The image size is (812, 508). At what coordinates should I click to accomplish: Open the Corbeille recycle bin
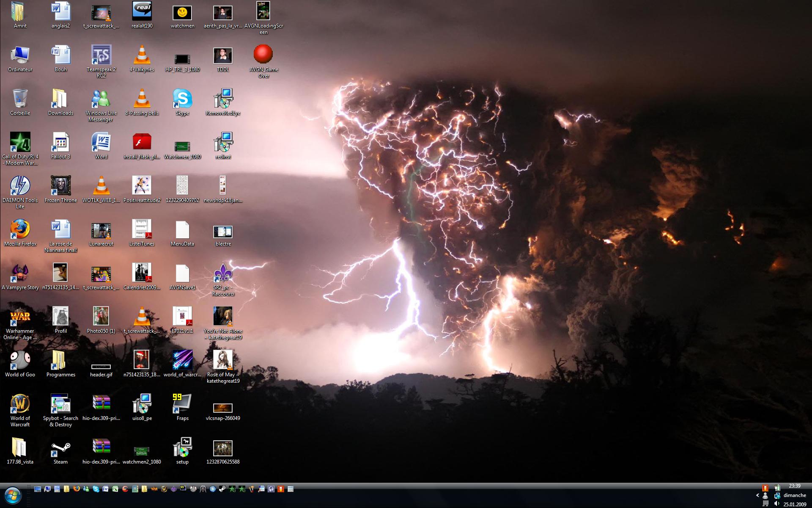coord(20,99)
